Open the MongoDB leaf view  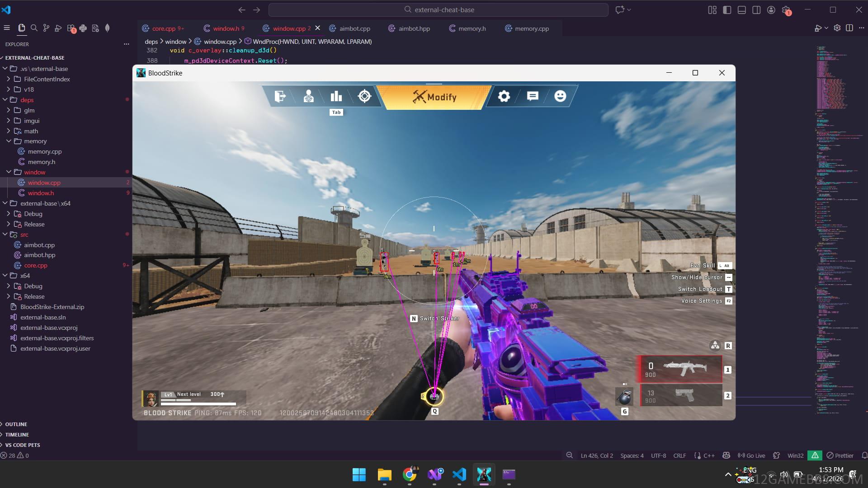[x=108, y=28]
